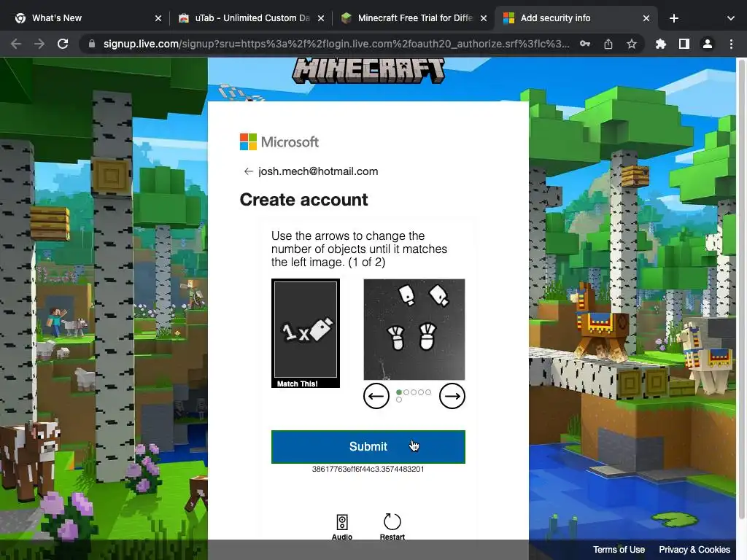Click the Match This reference image
This screenshot has width=747, height=560.
click(306, 332)
